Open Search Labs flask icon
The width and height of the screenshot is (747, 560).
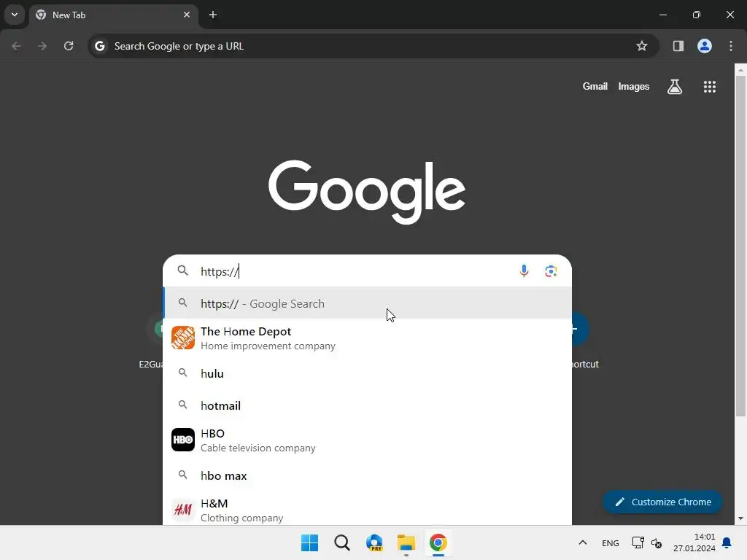tap(675, 87)
